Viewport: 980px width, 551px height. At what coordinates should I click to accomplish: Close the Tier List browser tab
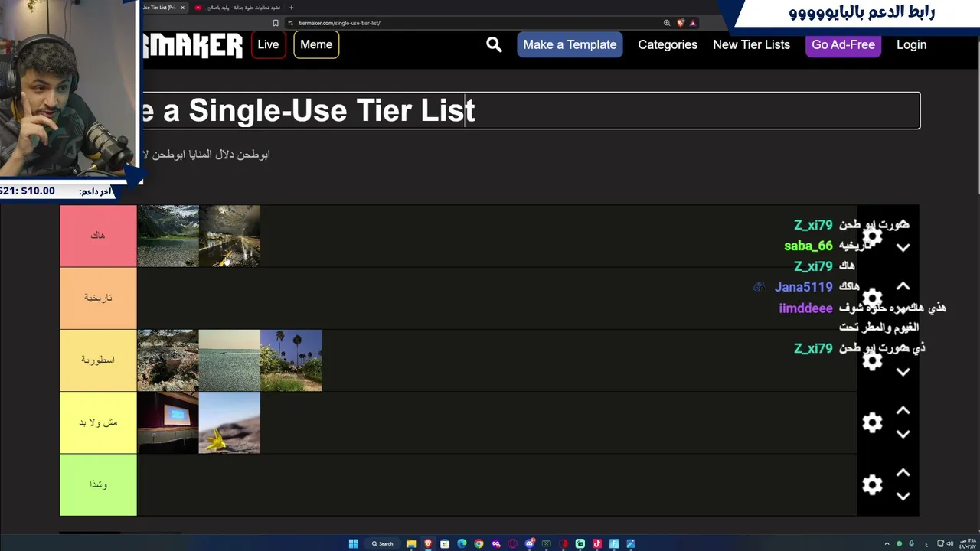(x=182, y=8)
